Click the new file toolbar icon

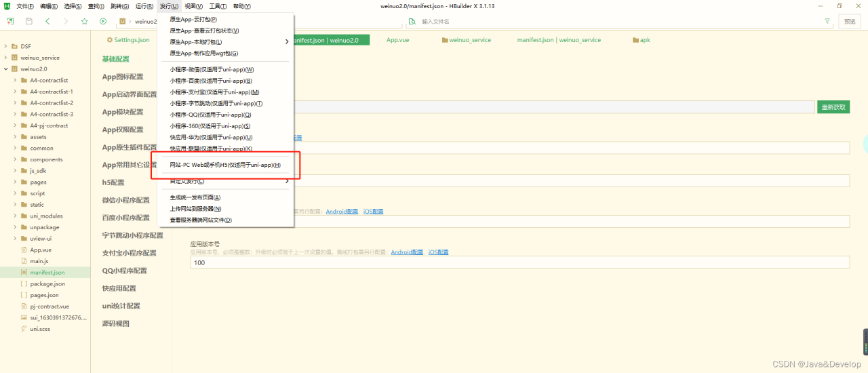click(x=10, y=21)
